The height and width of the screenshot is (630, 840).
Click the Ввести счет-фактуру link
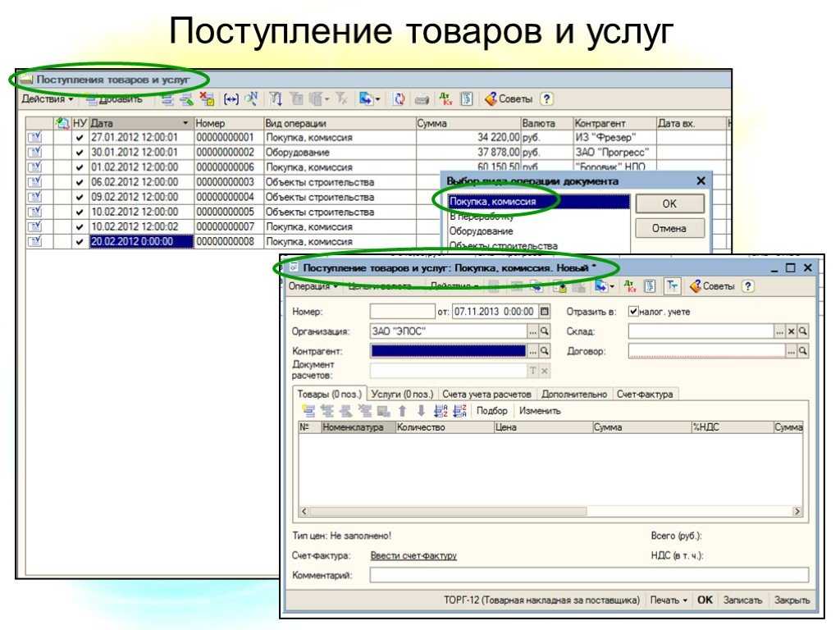[x=413, y=555]
